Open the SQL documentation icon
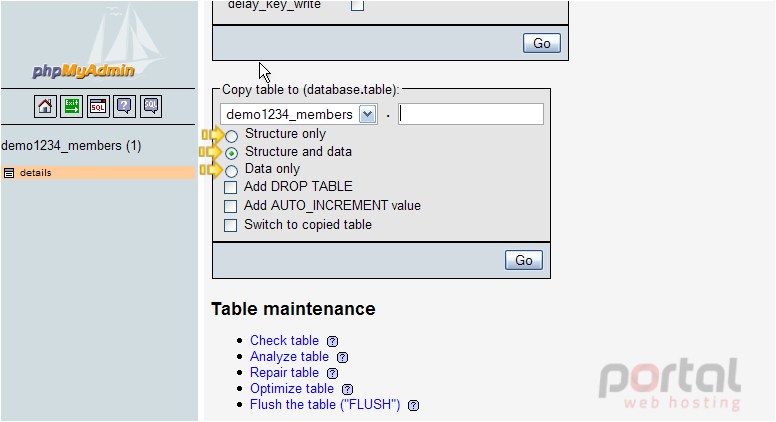The width and height of the screenshot is (776, 422). 151,106
